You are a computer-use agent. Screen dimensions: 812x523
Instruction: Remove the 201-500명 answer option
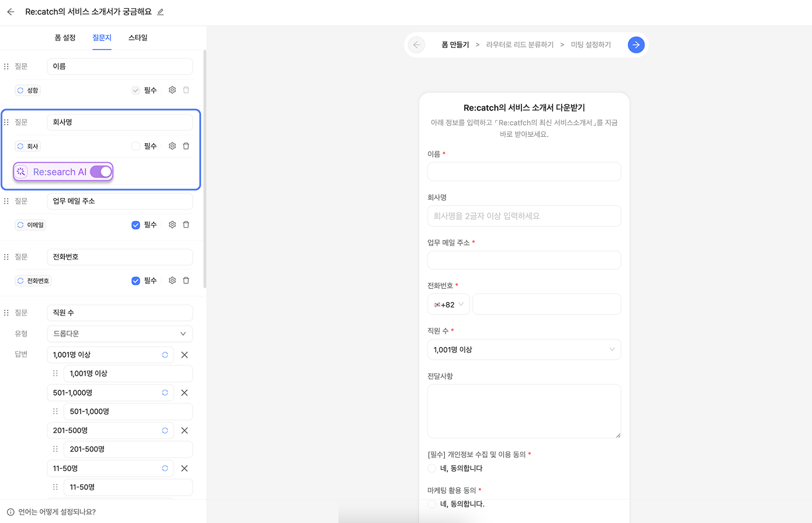point(185,431)
